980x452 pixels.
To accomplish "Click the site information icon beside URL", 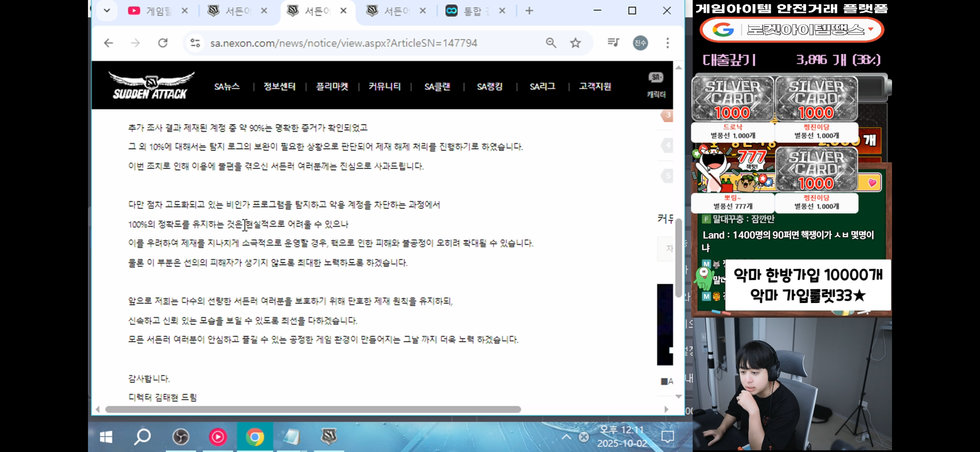I will click(x=195, y=43).
